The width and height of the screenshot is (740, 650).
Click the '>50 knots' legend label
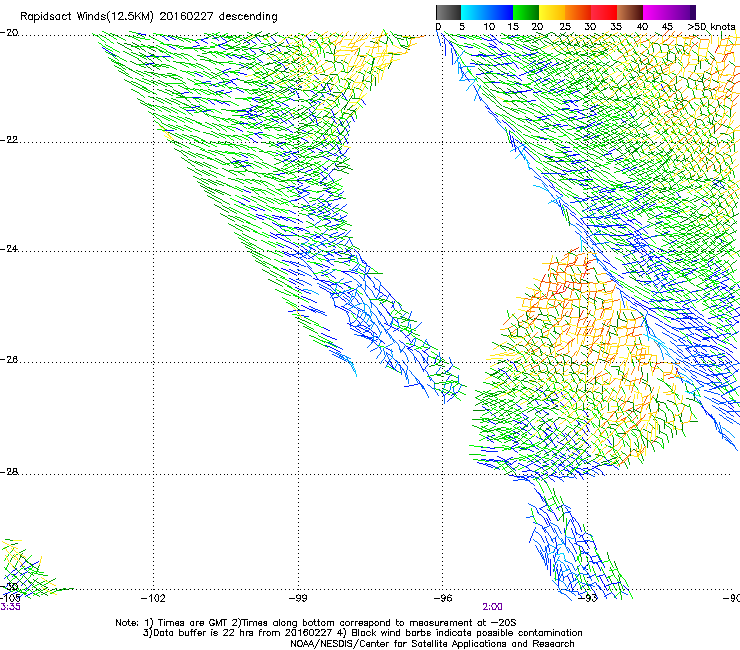711,27
